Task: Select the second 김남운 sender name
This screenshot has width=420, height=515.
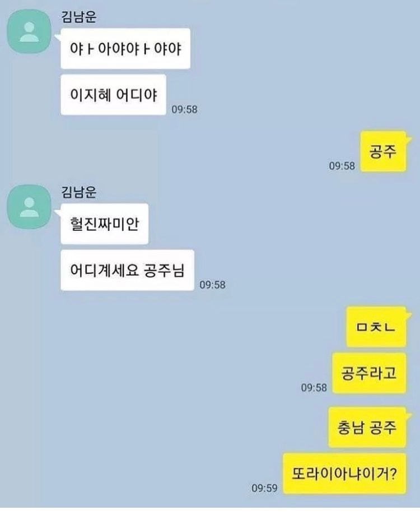Action: pyautogui.click(x=79, y=192)
